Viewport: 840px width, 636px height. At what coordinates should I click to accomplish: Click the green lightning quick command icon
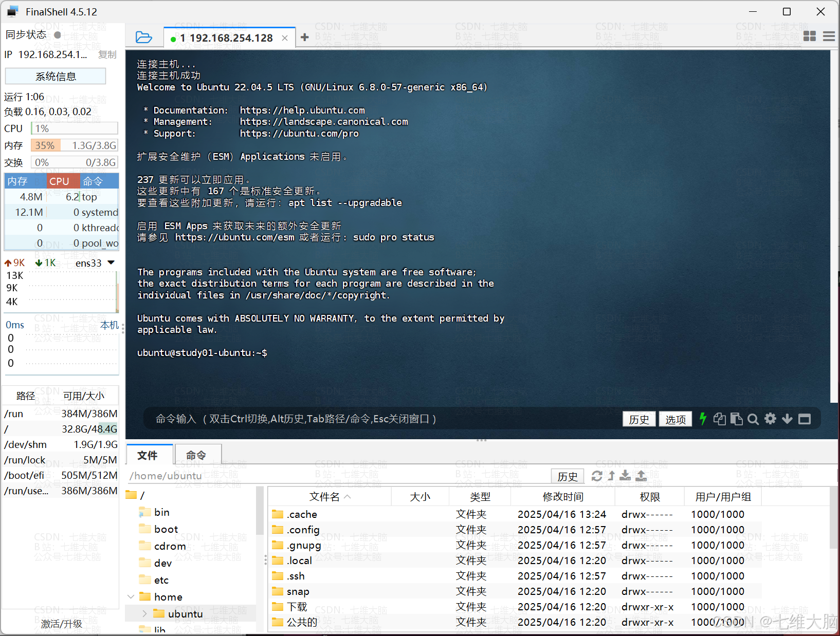point(703,419)
